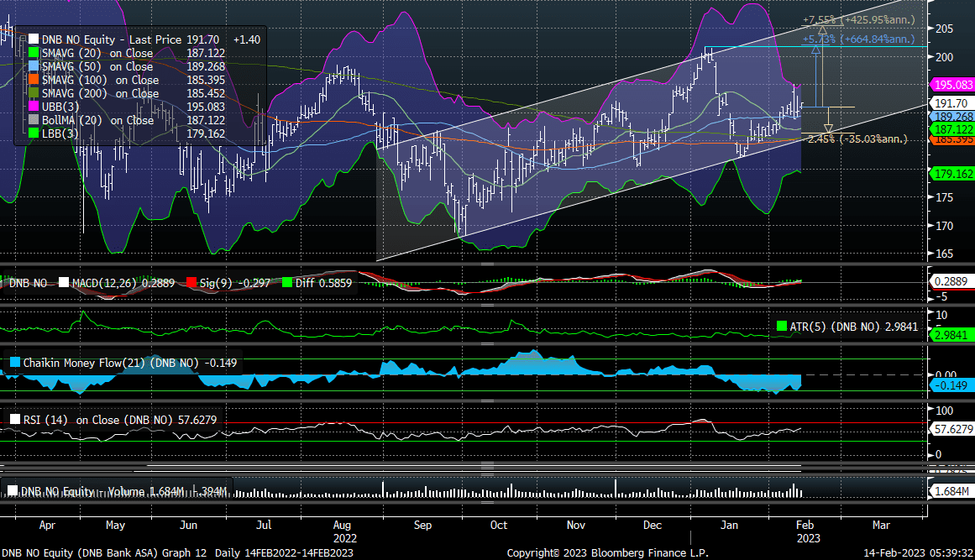Click the 'RSI (14) on Close (DNB NO)' label
The width and height of the screenshot is (975, 560).
coord(97,420)
